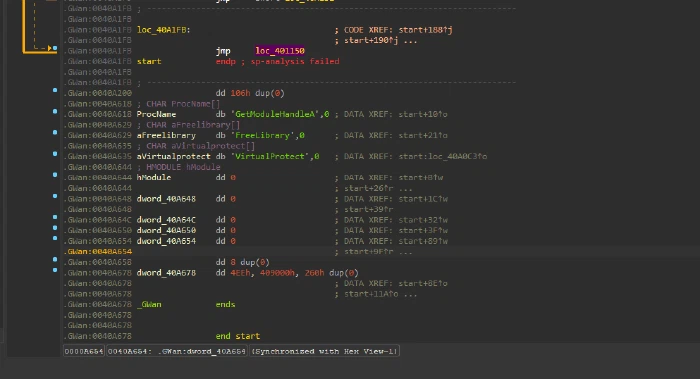Follow data xref start+3F↑w
The image size is (700, 379).
tap(423, 230)
